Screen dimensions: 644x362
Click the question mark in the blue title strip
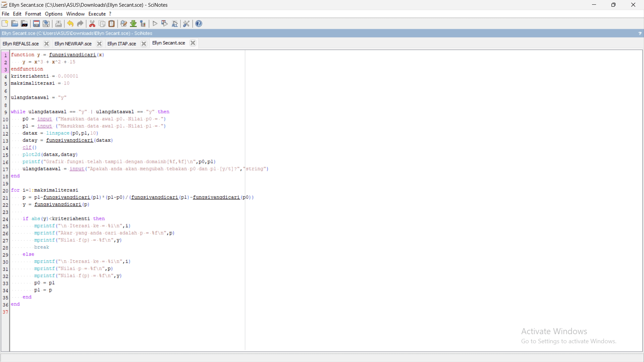[x=640, y=33]
